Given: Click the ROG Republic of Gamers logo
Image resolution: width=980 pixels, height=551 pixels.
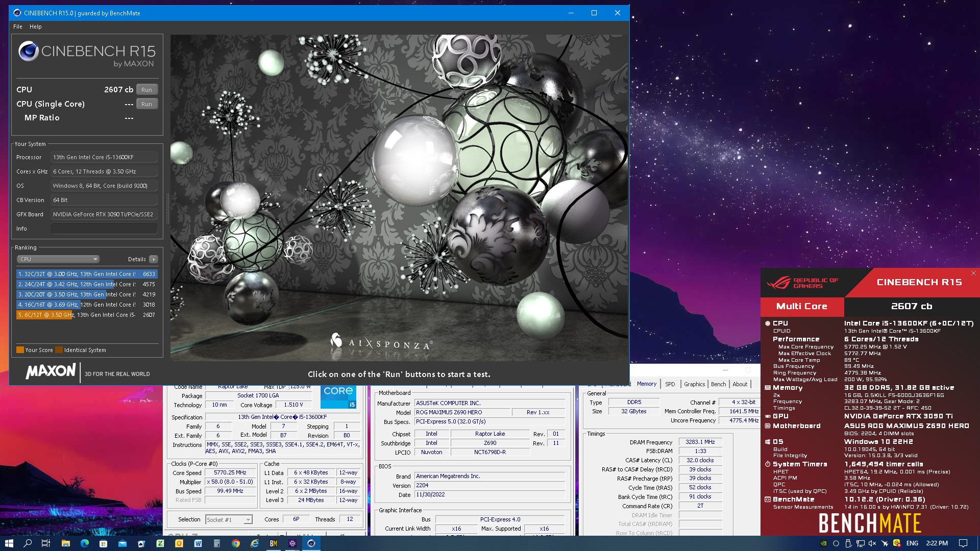Looking at the screenshot, I should point(802,283).
